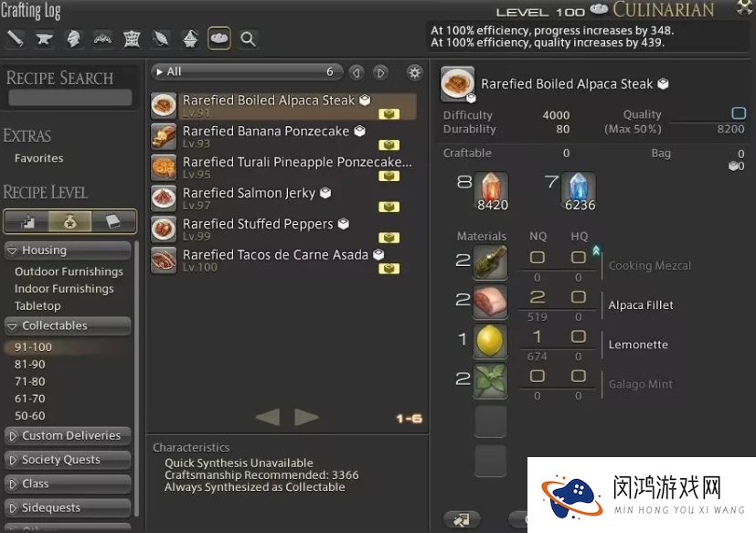Select the Culinarian frying pan icon
The height and width of the screenshot is (533, 756).
pos(218,38)
